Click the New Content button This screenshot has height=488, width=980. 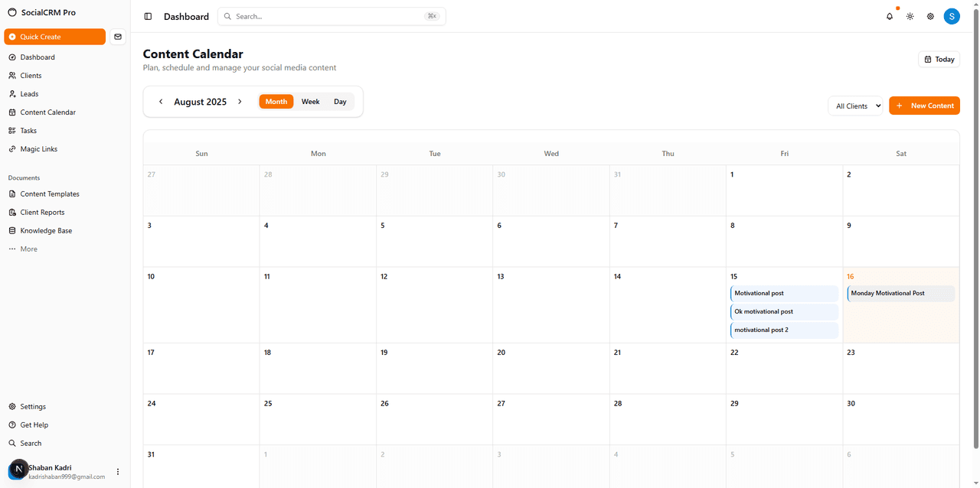coord(924,106)
